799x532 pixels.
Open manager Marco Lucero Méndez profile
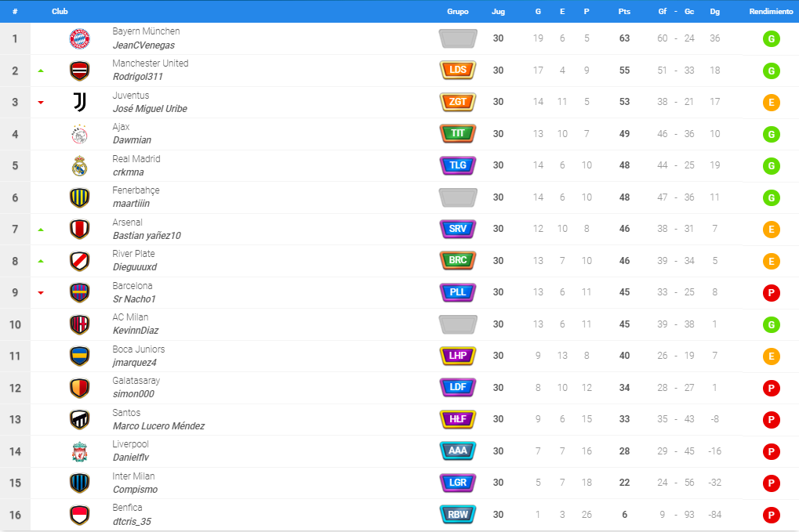coord(158,426)
